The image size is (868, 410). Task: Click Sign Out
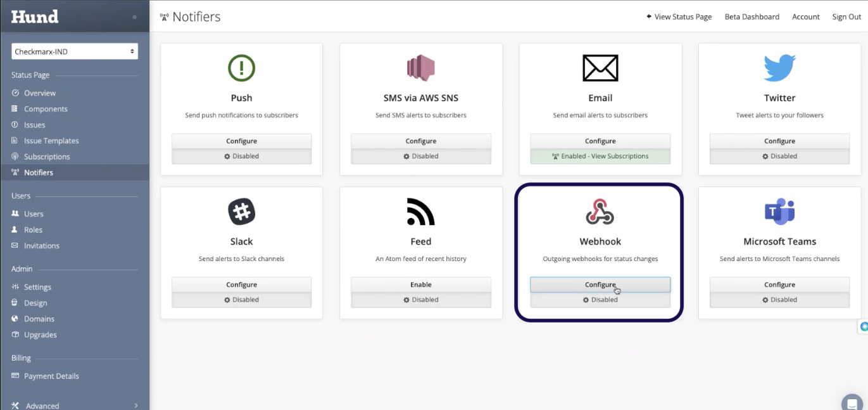coord(846,16)
